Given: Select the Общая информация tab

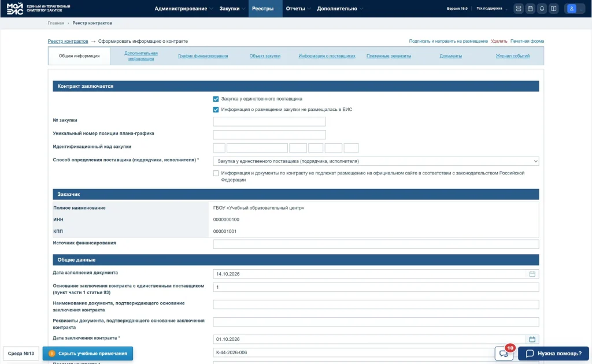Looking at the screenshot, I should pyautogui.click(x=79, y=56).
